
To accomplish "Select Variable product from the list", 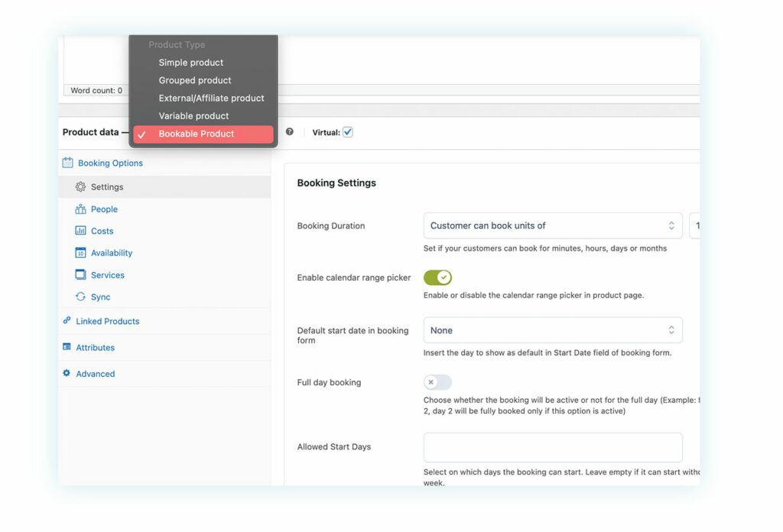I will coord(193,116).
